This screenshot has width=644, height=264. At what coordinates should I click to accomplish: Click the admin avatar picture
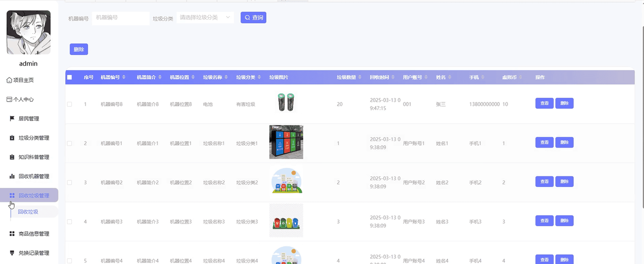tap(28, 33)
